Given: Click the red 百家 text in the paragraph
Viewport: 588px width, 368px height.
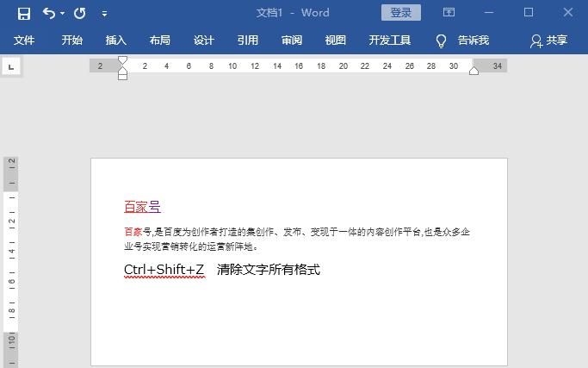Looking at the screenshot, I should point(133,232).
